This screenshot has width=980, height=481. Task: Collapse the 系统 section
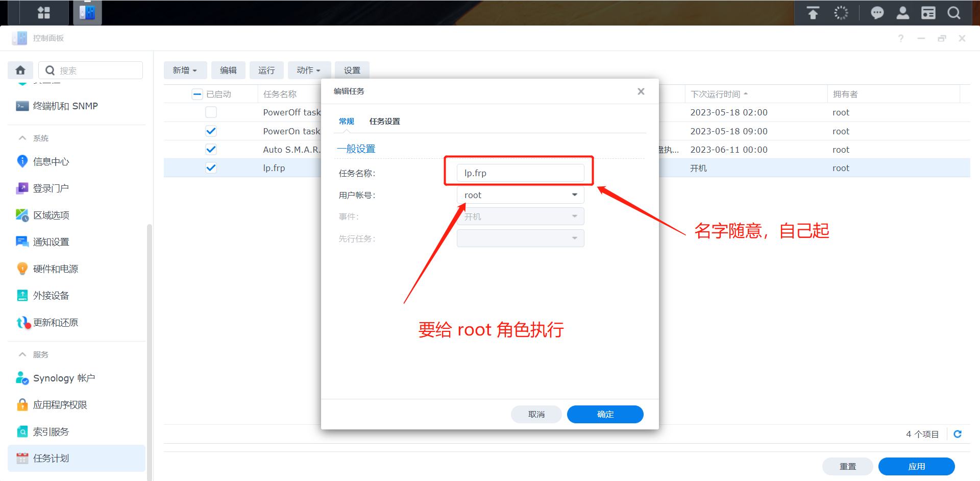pos(22,138)
